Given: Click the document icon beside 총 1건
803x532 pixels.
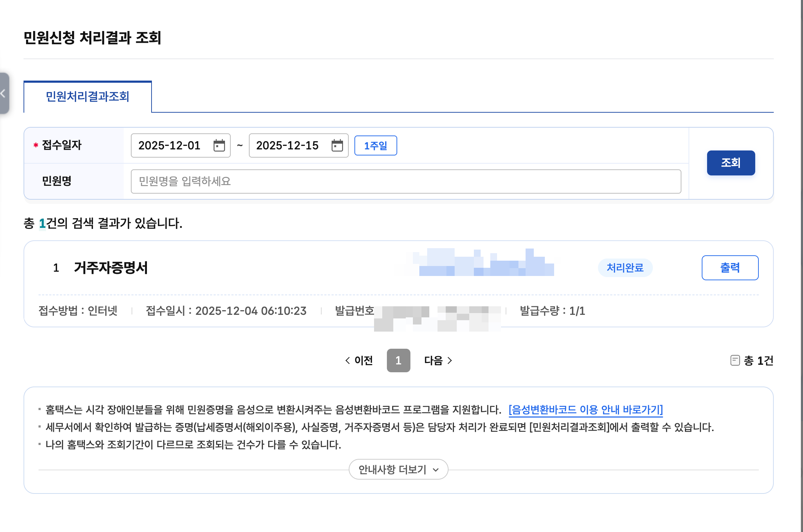Looking at the screenshot, I should 735,360.
